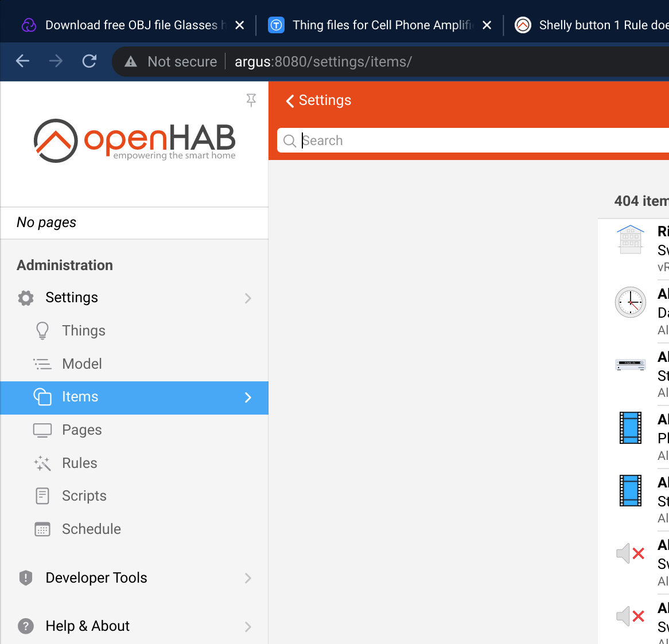Open Model via the list icon

42,364
